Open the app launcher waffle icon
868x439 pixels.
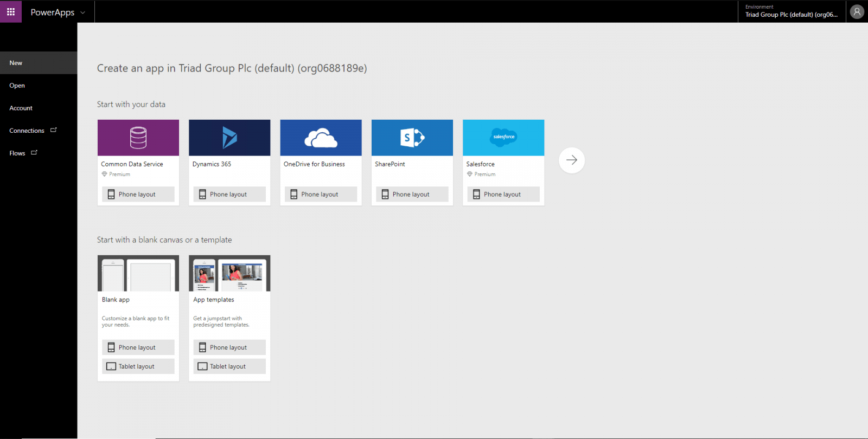[11, 11]
